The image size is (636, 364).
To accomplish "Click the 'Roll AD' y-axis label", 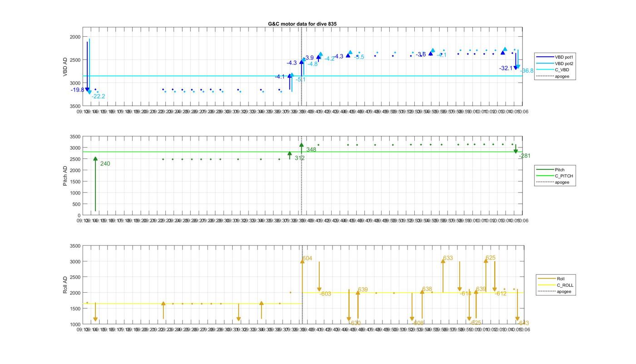I will click(x=65, y=285).
